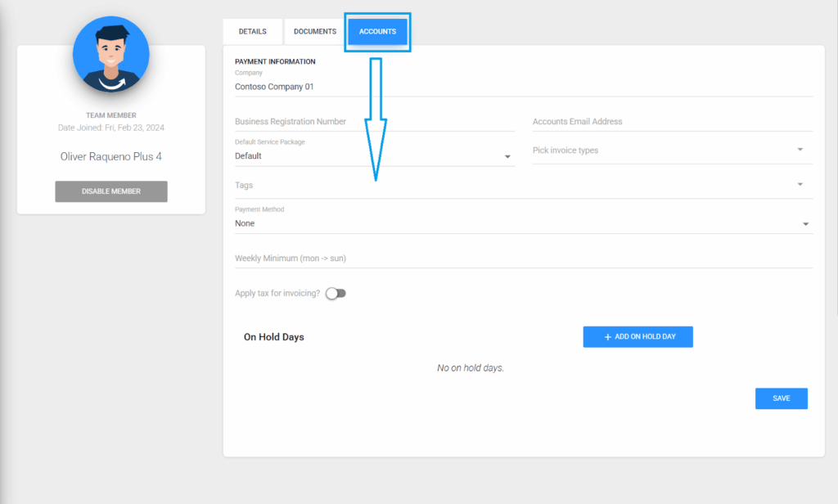
Task: Toggle the Apply tax for invoicing switch
Action: tap(336, 293)
